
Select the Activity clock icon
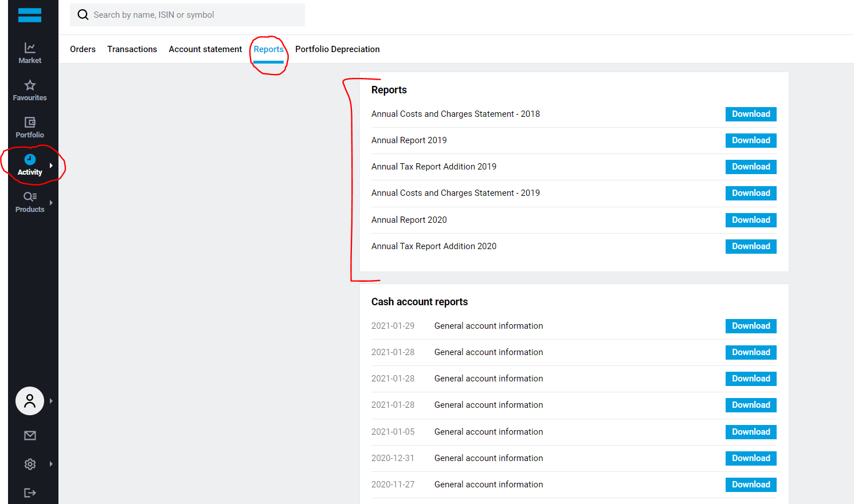(x=30, y=159)
